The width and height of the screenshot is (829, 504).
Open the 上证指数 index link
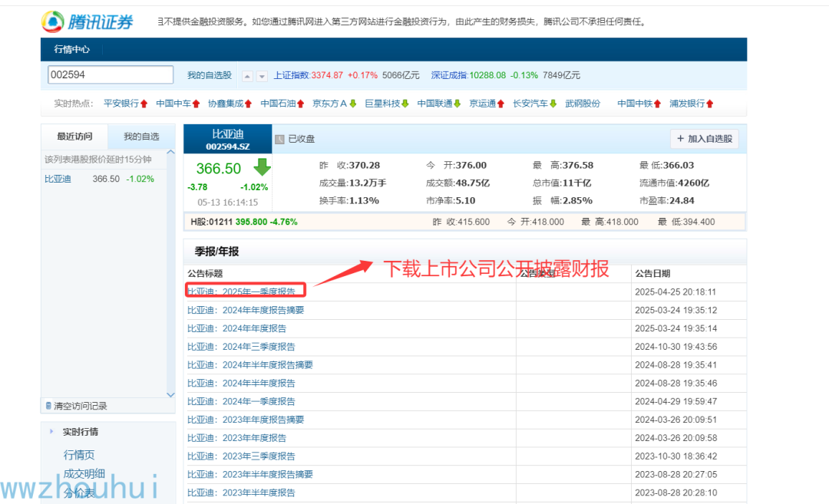pyautogui.click(x=292, y=75)
